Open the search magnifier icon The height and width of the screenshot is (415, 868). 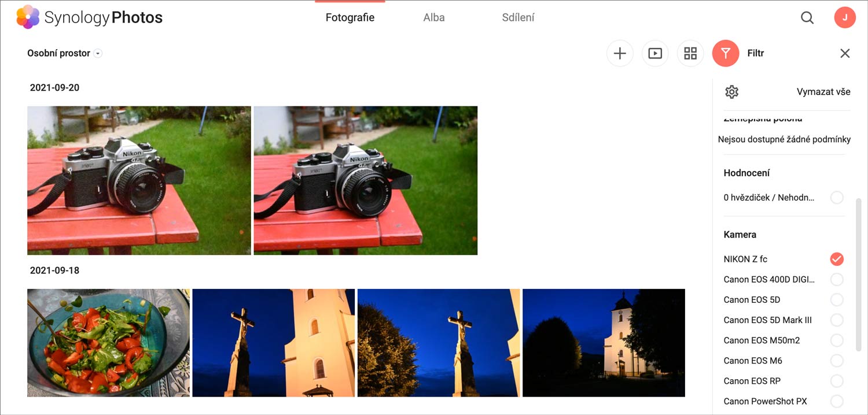tap(807, 18)
